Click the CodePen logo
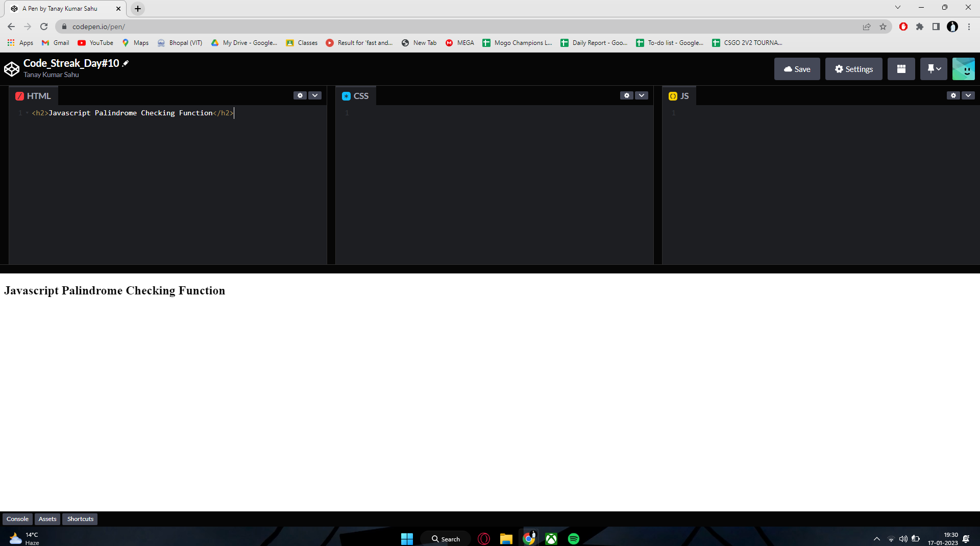 click(11, 68)
